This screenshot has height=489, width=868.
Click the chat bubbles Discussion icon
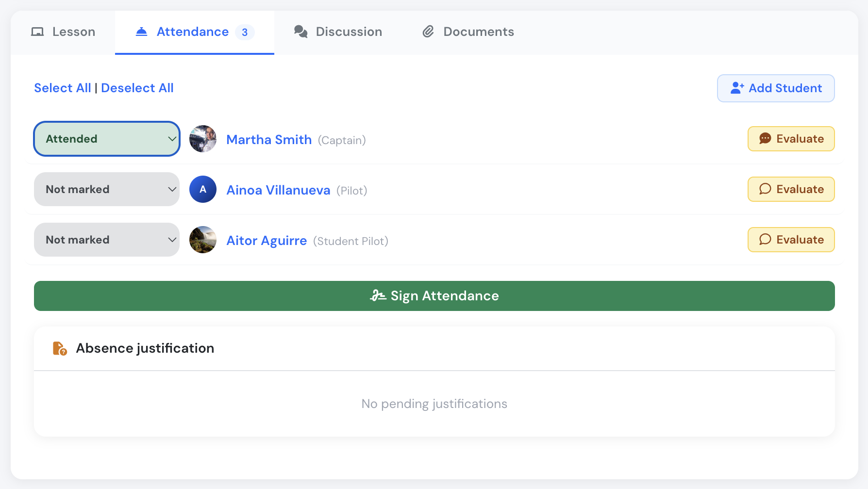[x=301, y=32]
